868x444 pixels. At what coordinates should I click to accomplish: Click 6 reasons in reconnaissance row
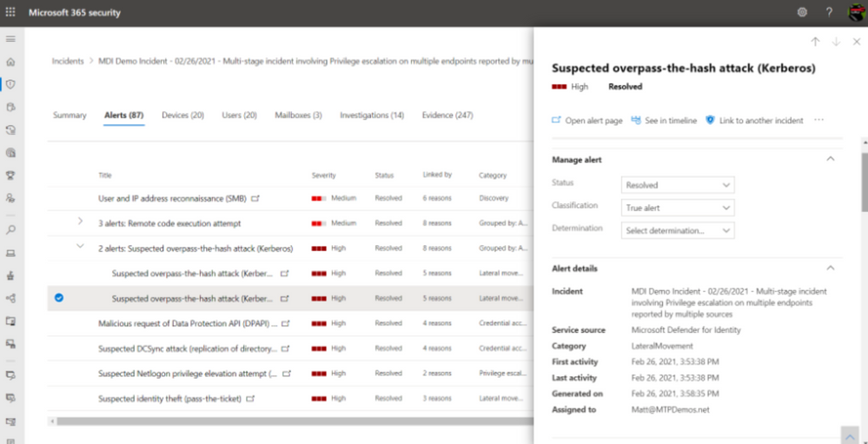pyautogui.click(x=437, y=197)
